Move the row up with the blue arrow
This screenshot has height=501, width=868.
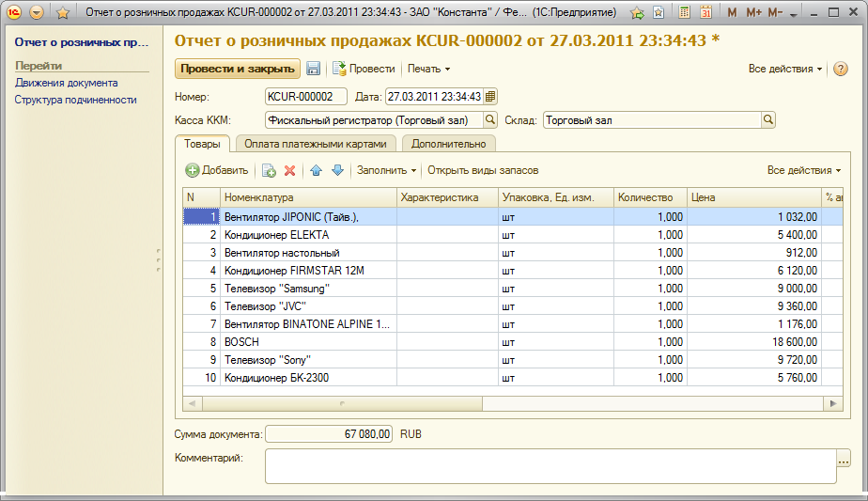click(x=316, y=170)
